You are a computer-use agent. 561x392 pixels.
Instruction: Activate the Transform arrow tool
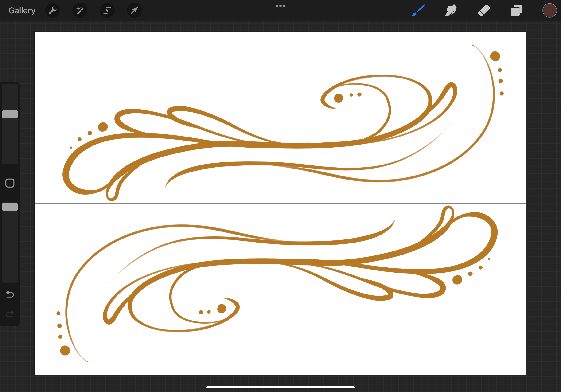click(134, 11)
